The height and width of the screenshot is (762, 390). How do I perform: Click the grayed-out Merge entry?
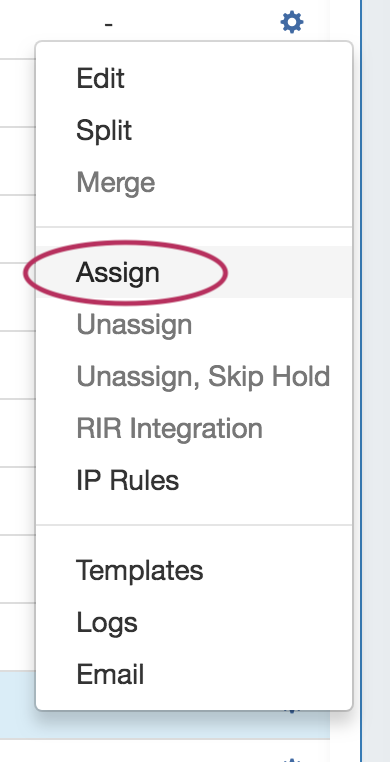pyautogui.click(x=116, y=183)
